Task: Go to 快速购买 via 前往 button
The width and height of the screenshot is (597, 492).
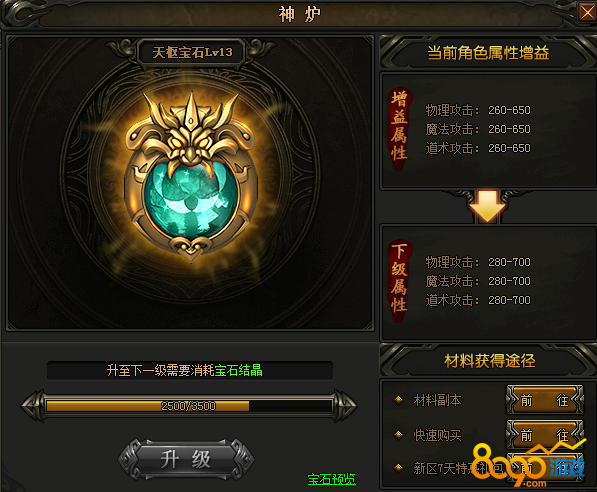Action: point(544,435)
